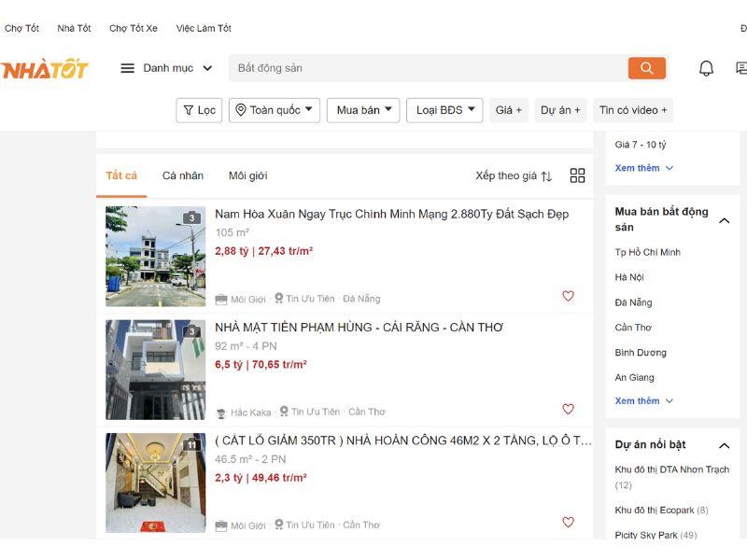Viewport: 747px width, 560px height.
Task: Click the 11 photos badge on third listing
Action: (x=191, y=444)
